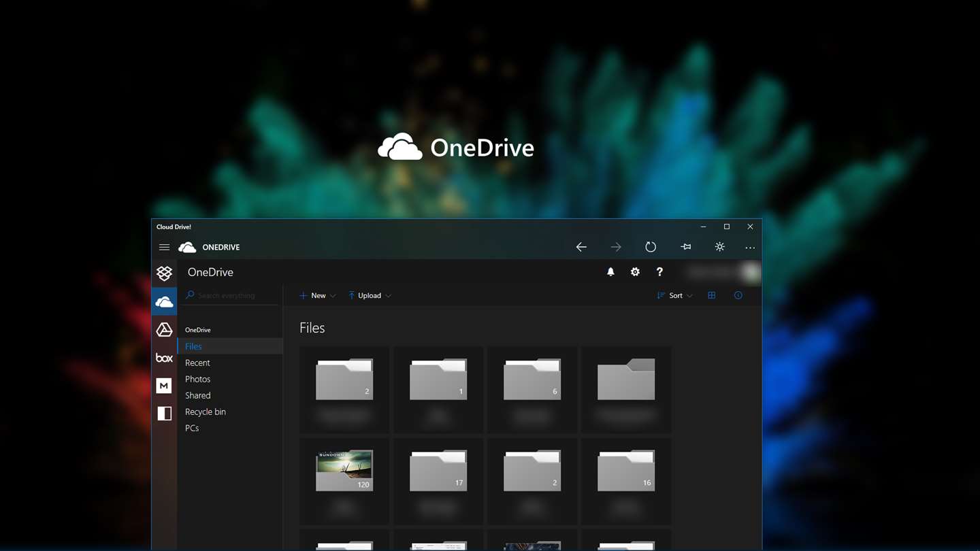Expand the Upload dropdown menu
This screenshot has width=980, height=551.
[370, 295]
